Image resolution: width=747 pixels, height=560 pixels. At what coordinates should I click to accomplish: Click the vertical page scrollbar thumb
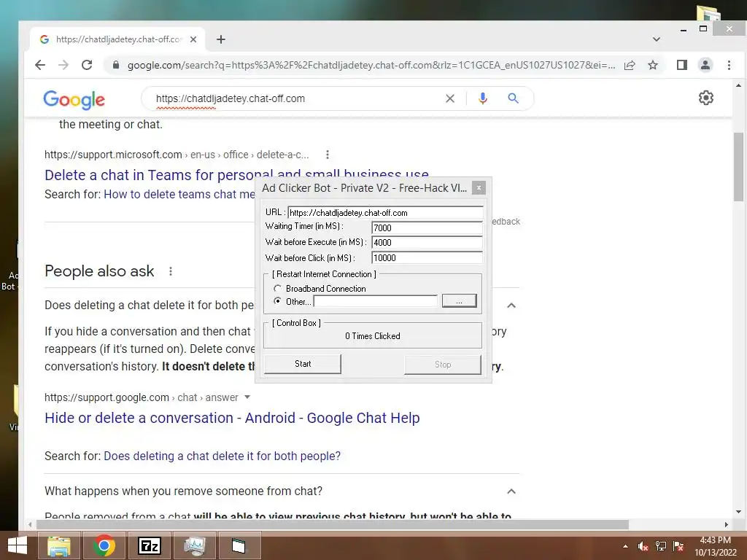click(738, 167)
